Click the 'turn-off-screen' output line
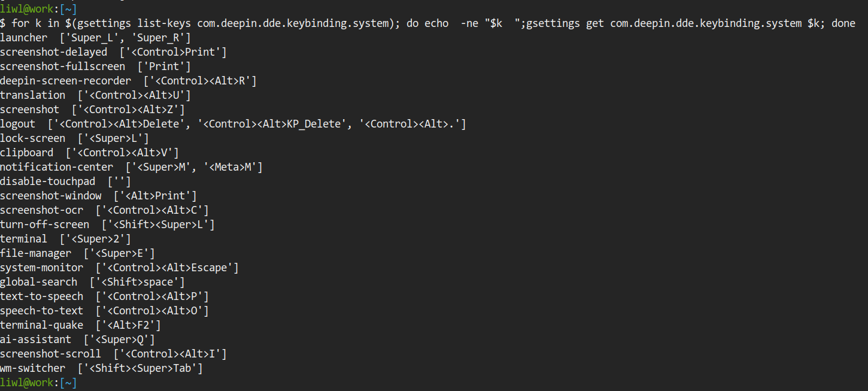The image size is (868, 391). click(107, 225)
